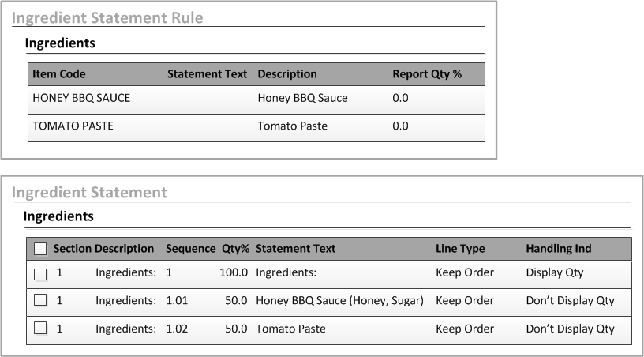
Task: Select the Honey BBQ Sauce row checkbox
Action: pos(40,301)
